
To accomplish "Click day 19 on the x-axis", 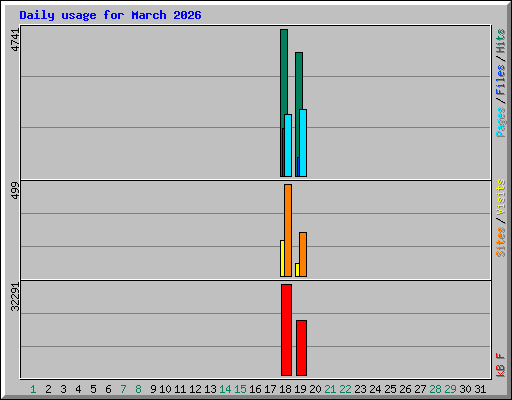I will 300,389.
